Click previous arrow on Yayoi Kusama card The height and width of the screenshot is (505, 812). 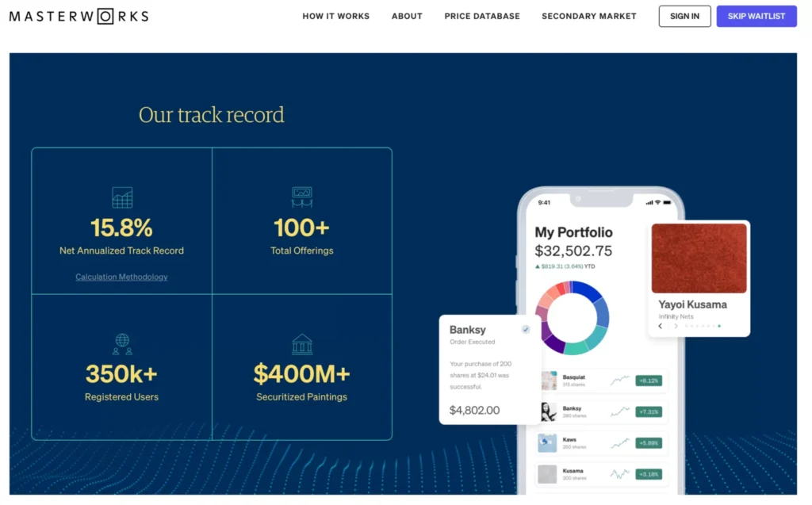(661, 327)
